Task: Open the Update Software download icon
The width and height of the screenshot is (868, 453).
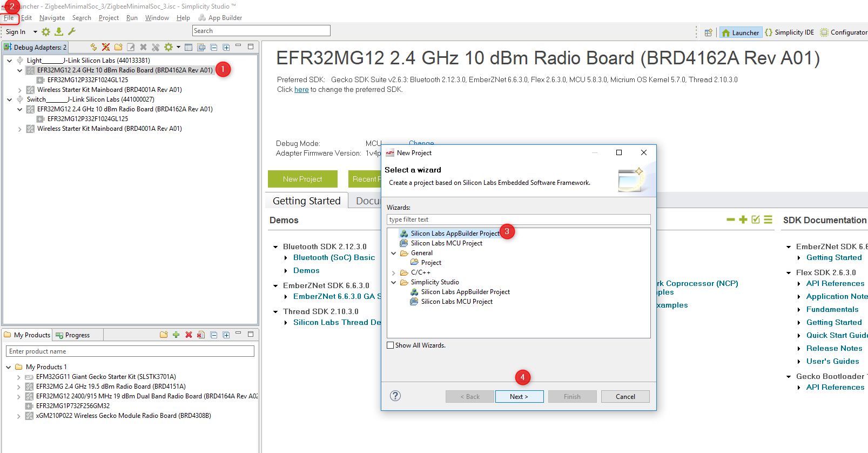Action: [59, 32]
